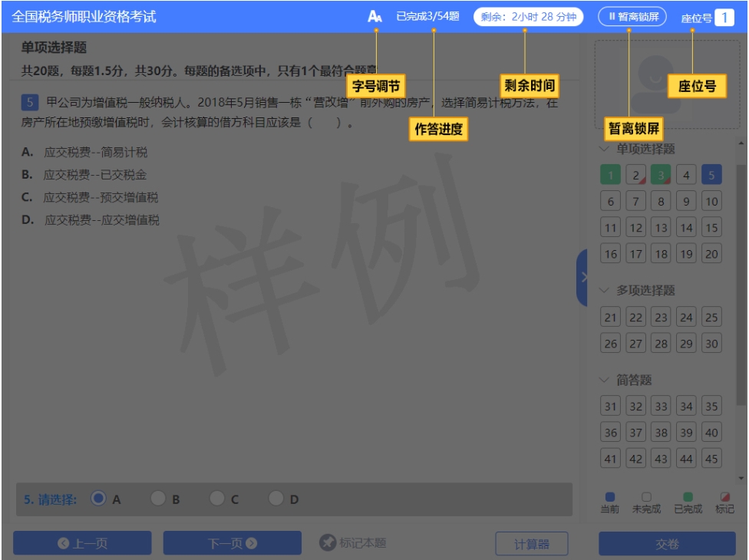Image resolution: width=749 pixels, height=560 pixels.
Task: Click the pause lock screen button
Action: (x=632, y=16)
